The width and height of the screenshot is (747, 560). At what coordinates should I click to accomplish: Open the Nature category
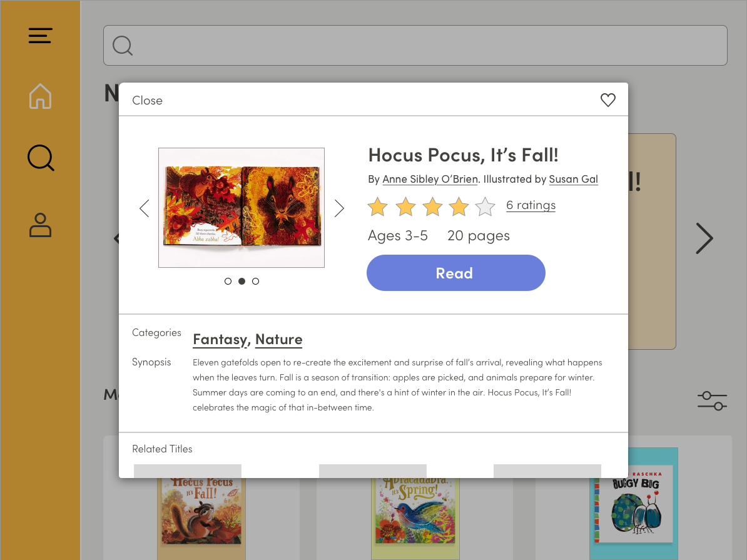pos(278,339)
